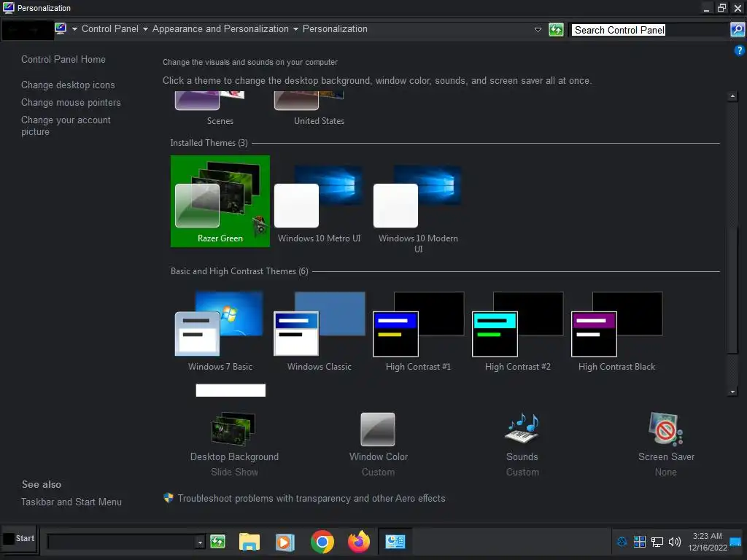Screen dimensions: 747x560
Task: Click the Slide Show label under Desktop Background
Action: (x=234, y=472)
